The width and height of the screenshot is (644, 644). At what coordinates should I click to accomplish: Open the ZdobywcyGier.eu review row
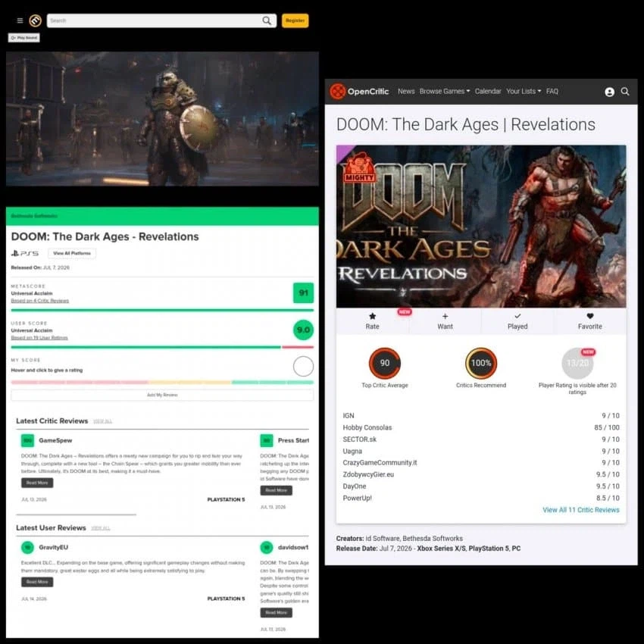[481, 475]
